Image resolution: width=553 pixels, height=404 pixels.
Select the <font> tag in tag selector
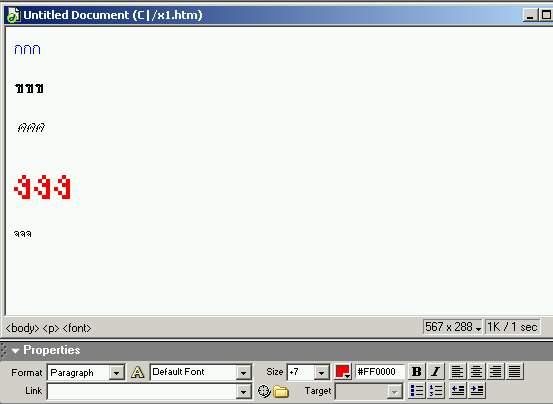[77, 328]
